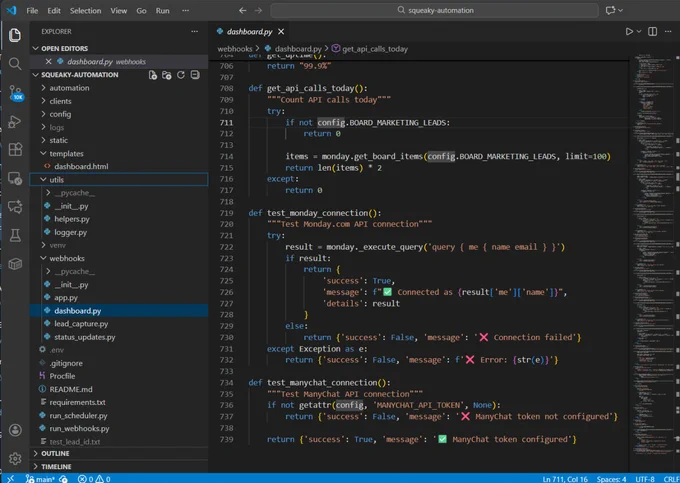The height and width of the screenshot is (483, 680).
Task: Open README.md file
Action: tap(71, 389)
